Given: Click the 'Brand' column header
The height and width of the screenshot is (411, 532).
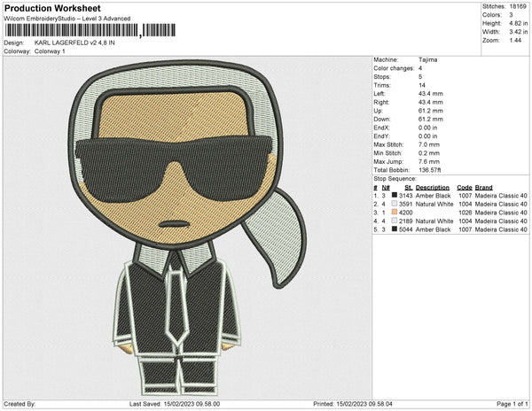Looking at the screenshot, I should coord(484,188).
